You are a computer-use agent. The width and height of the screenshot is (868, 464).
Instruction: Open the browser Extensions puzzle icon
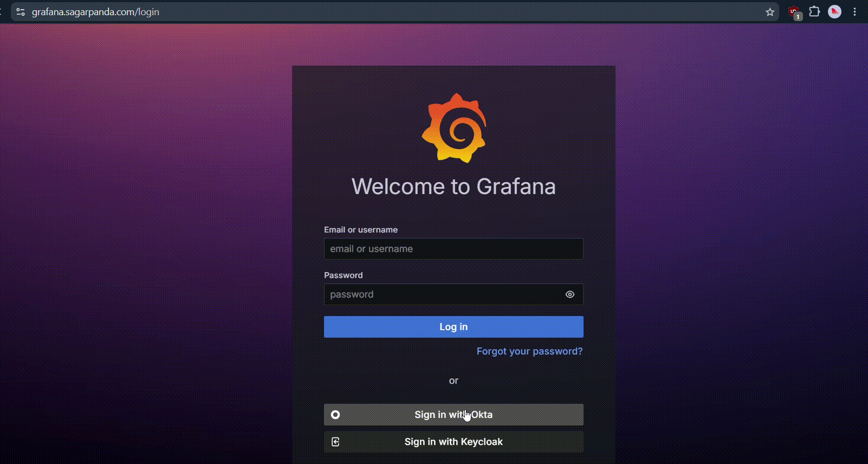pyautogui.click(x=814, y=11)
